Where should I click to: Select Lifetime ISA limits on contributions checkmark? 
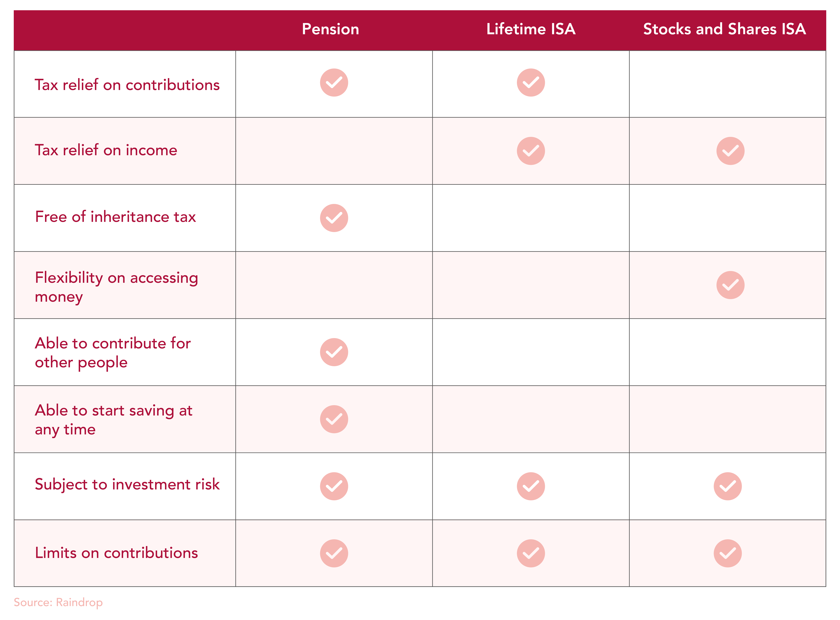coord(530,553)
